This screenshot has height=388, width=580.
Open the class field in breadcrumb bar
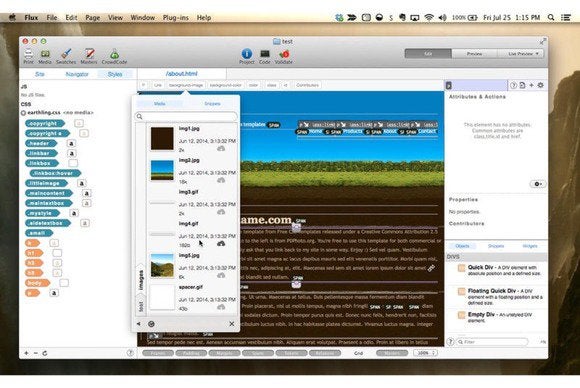tap(272, 85)
